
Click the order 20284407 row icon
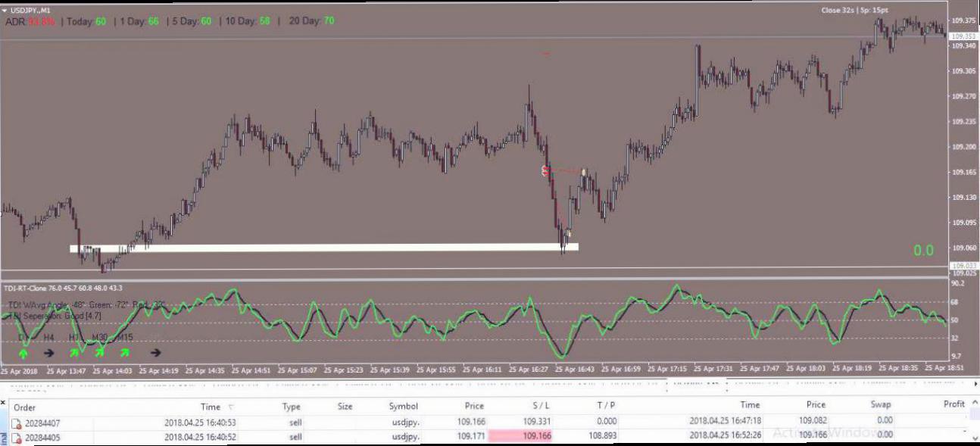[16, 423]
